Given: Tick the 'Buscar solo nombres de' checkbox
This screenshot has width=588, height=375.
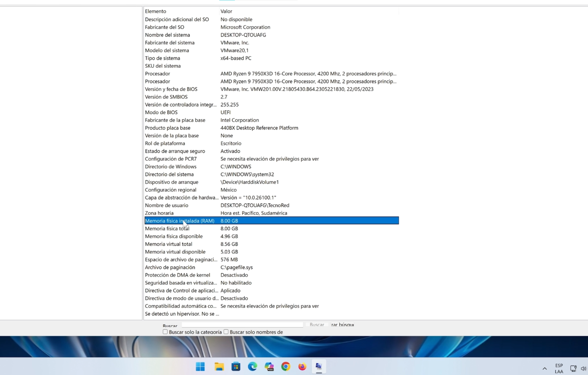Looking at the screenshot, I should (x=226, y=332).
